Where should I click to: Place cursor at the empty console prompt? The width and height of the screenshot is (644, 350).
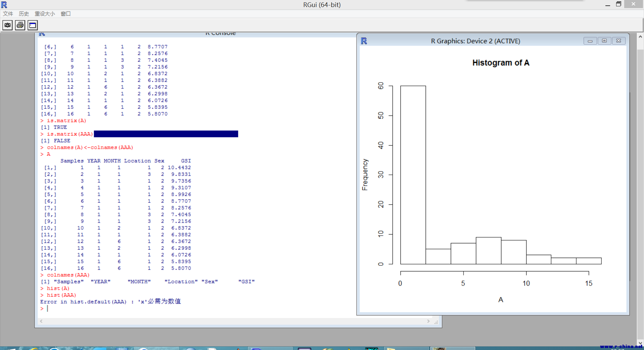(48, 308)
